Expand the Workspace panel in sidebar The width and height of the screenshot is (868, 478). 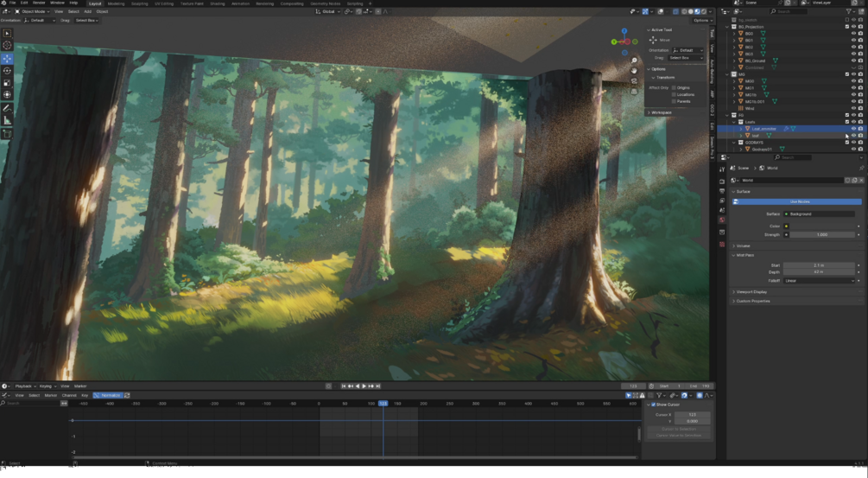click(x=660, y=112)
